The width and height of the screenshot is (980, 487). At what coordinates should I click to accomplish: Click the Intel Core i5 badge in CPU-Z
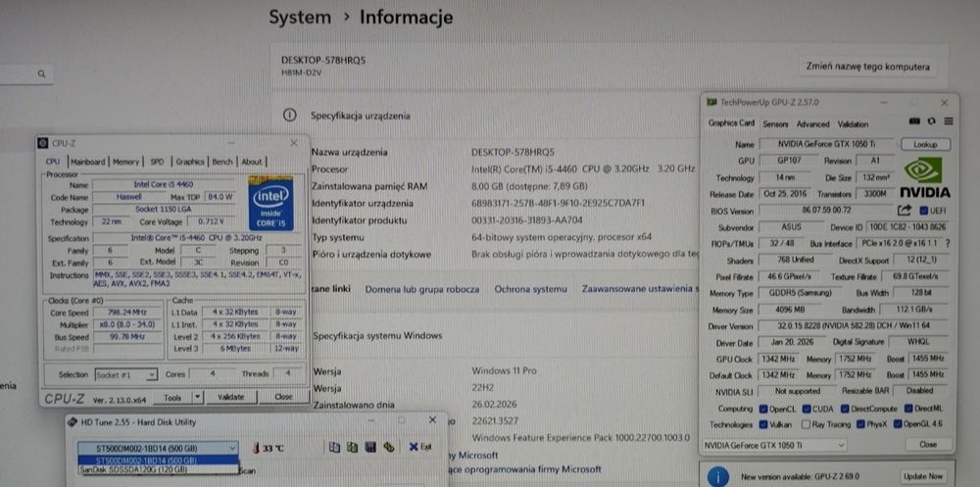click(270, 203)
